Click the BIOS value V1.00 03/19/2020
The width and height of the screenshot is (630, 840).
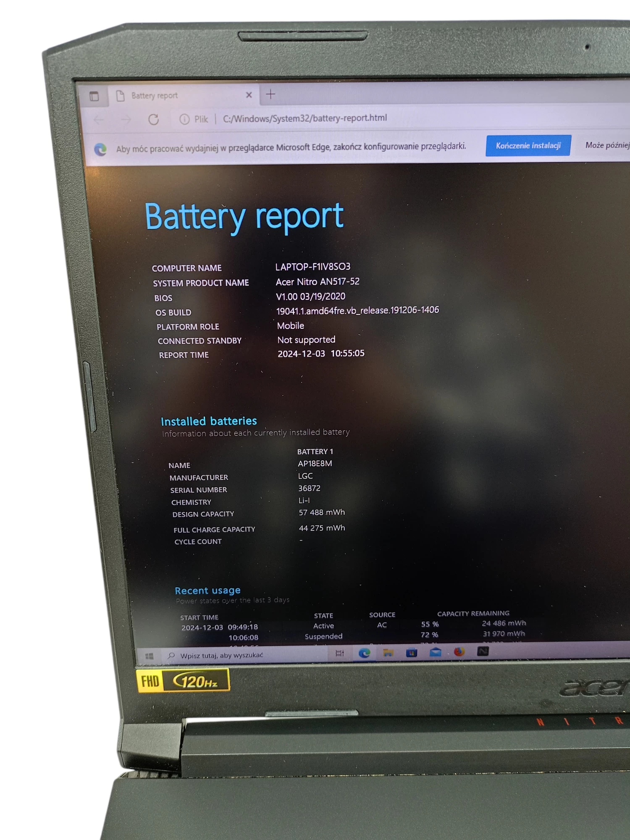click(x=310, y=297)
